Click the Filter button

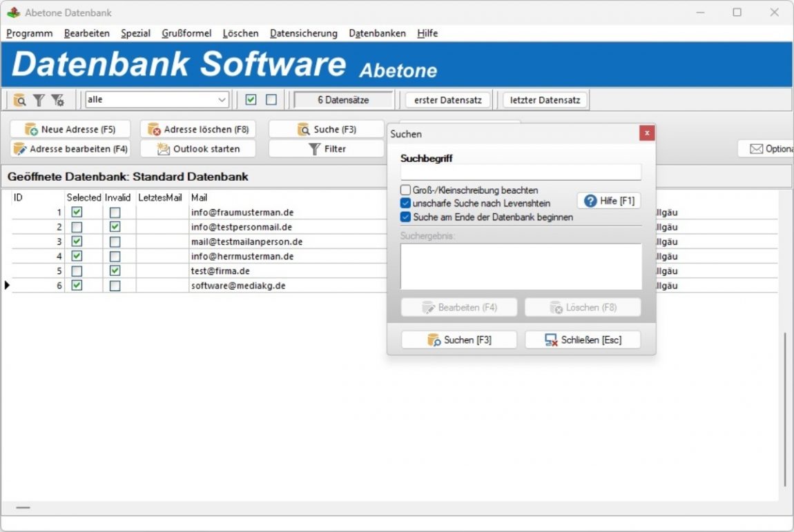point(327,149)
